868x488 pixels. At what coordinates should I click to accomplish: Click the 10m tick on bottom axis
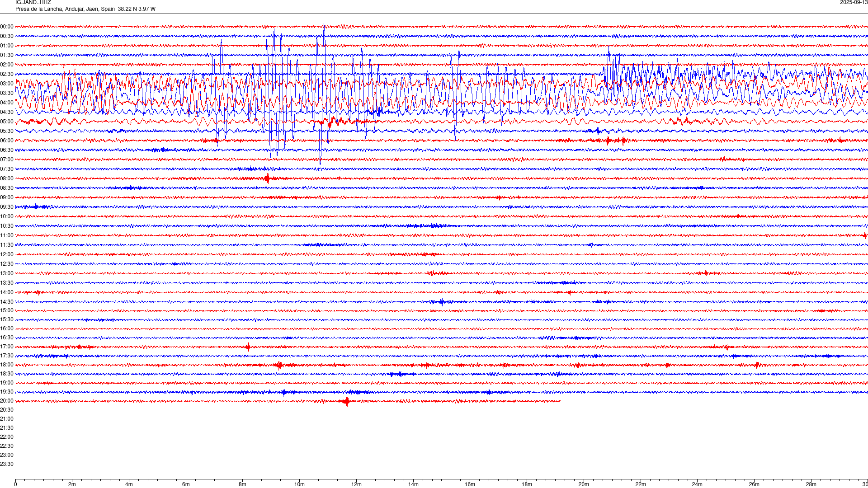tap(299, 484)
